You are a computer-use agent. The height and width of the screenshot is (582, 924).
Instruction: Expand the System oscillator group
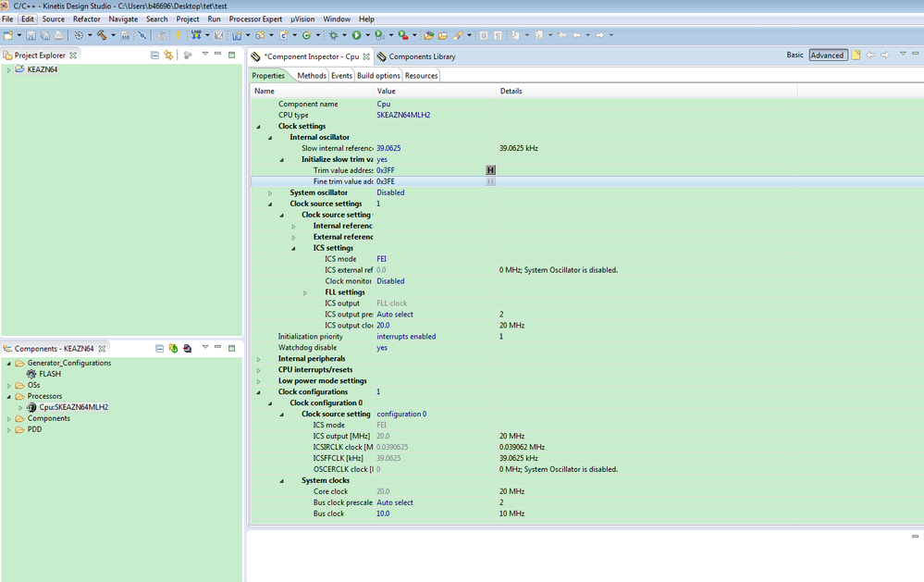pyautogui.click(x=270, y=192)
